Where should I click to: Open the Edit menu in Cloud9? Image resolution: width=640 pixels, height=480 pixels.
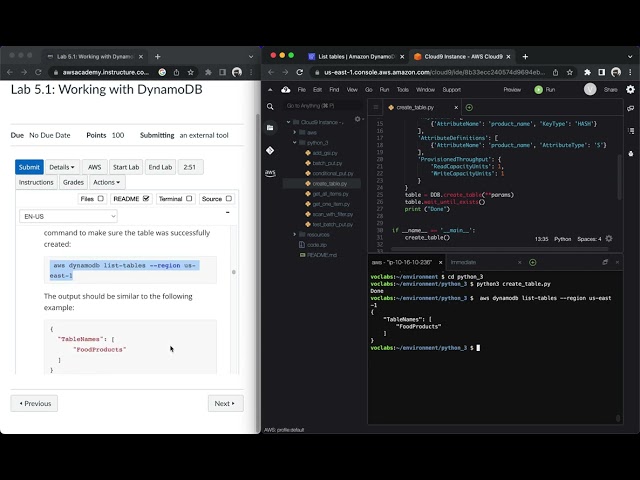pos(318,89)
